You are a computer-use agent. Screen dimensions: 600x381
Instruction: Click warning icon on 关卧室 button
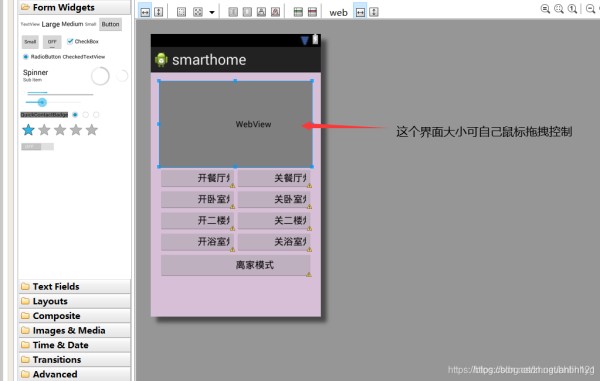pos(309,207)
